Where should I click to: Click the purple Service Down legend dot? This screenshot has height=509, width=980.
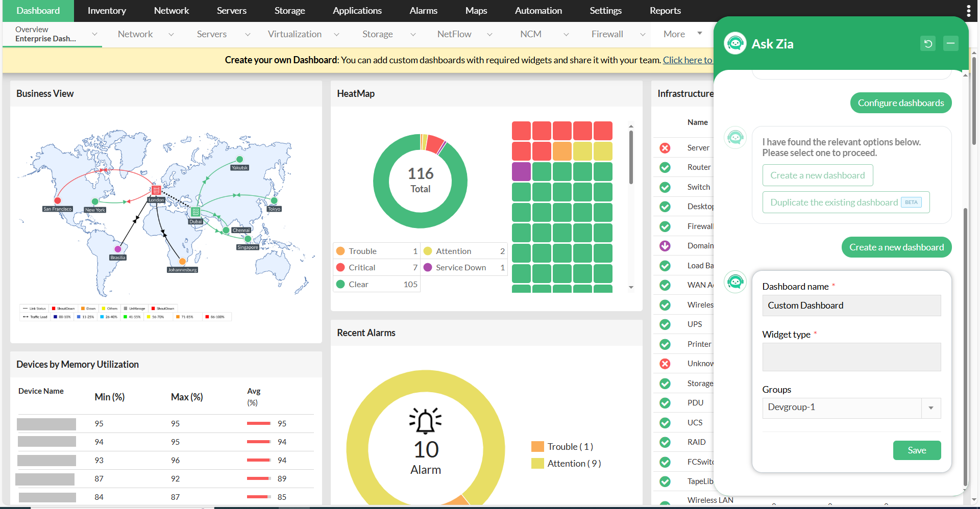(428, 267)
